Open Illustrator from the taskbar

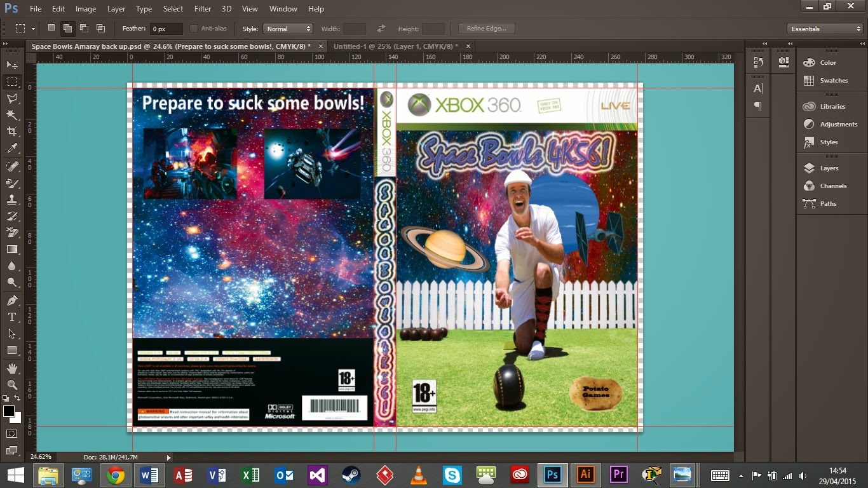[585, 474]
